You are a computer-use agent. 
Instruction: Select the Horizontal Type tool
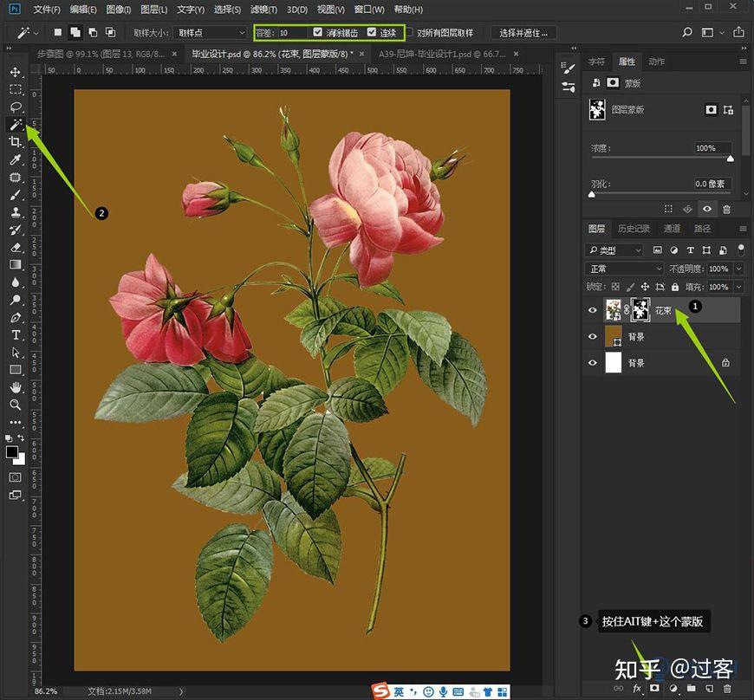(x=15, y=334)
